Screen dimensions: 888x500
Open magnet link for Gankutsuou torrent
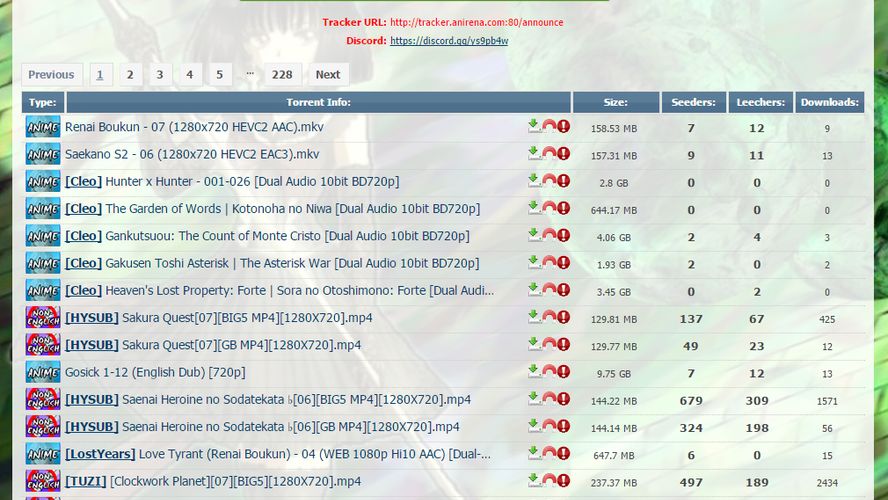click(549, 235)
